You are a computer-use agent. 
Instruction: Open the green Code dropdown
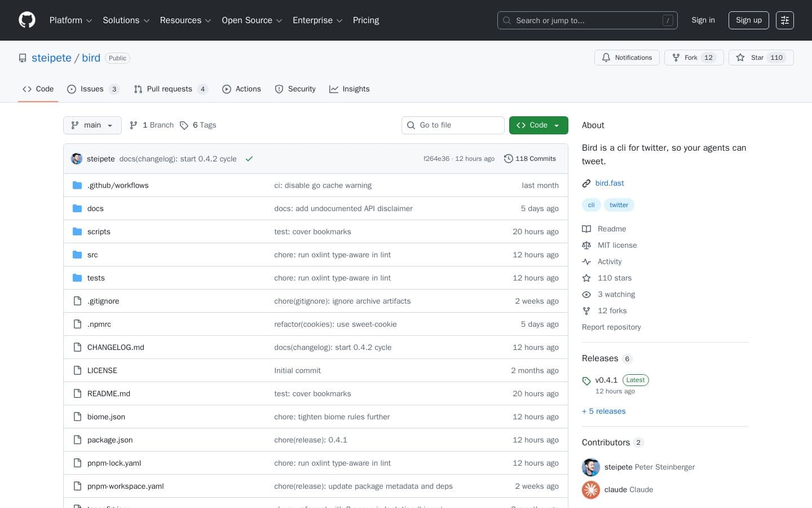pos(538,125)
